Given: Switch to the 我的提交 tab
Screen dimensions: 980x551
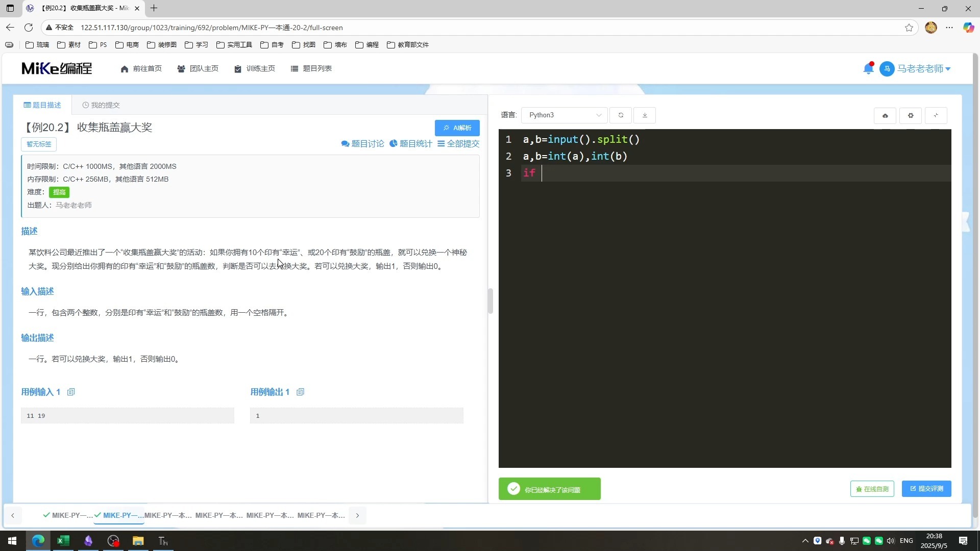Looking at the screenshot, I should [x=101, y=105].
